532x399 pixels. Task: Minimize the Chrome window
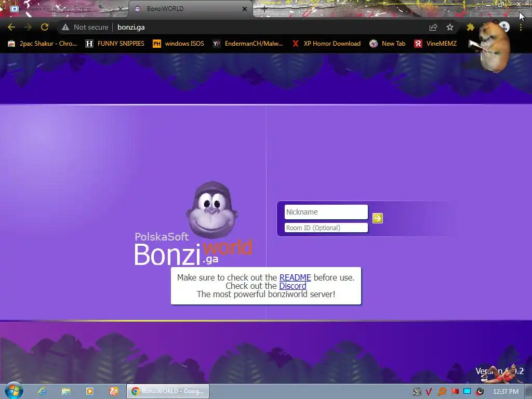tap(488, 5)
